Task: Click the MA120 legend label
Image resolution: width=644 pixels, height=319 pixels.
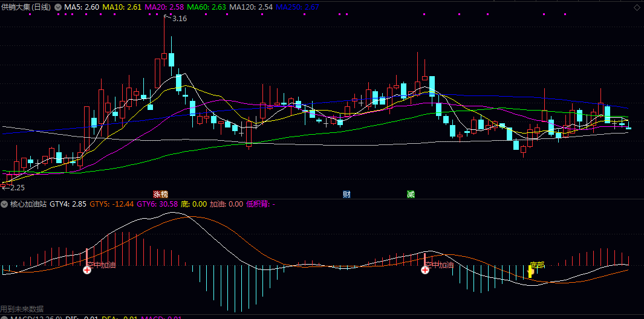Action: pyautogui.click(x=250, y=7)
